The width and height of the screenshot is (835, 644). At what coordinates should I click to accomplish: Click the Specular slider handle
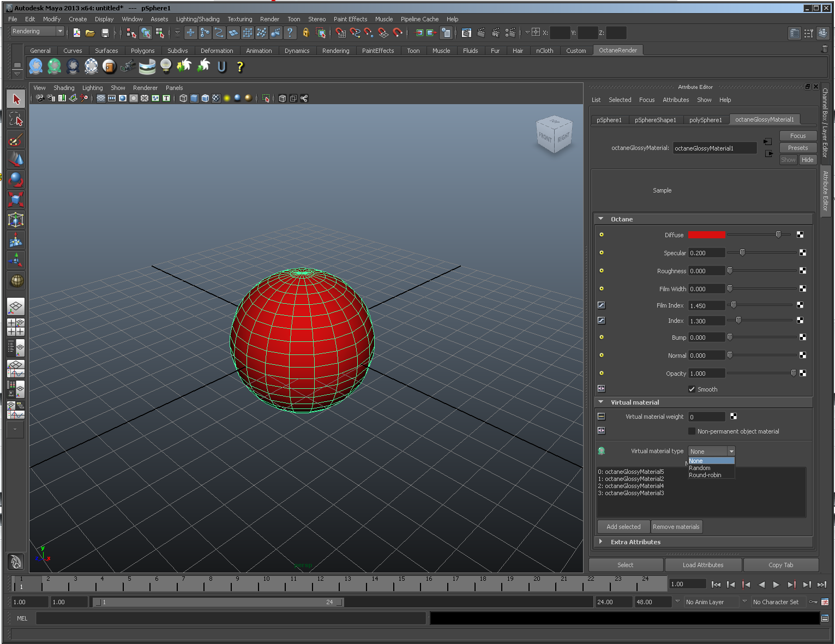pos(742,252)
